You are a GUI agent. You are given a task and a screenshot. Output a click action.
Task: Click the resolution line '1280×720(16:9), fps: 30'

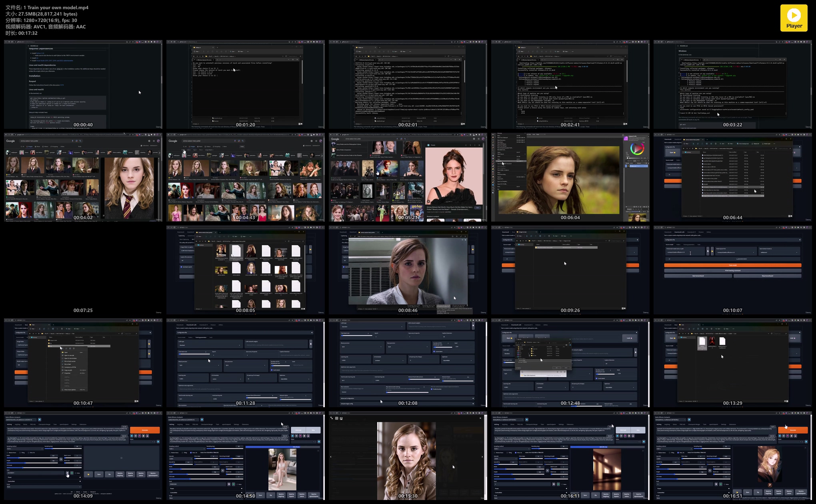click(41, 20)
